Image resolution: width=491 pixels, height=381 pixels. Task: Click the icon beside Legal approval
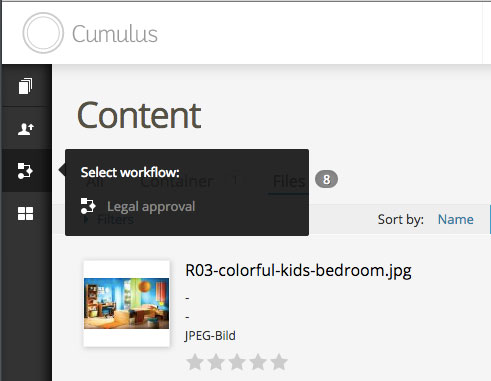(88, 206)
